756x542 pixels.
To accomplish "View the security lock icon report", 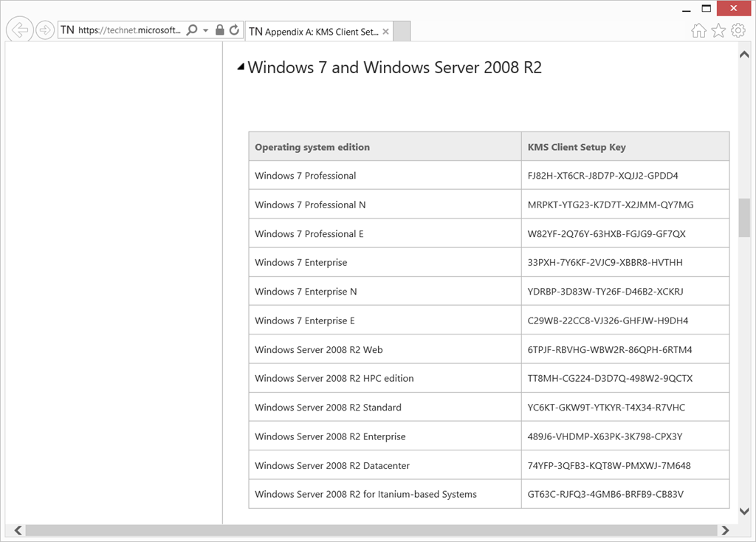I will click(x=220, y=30).
